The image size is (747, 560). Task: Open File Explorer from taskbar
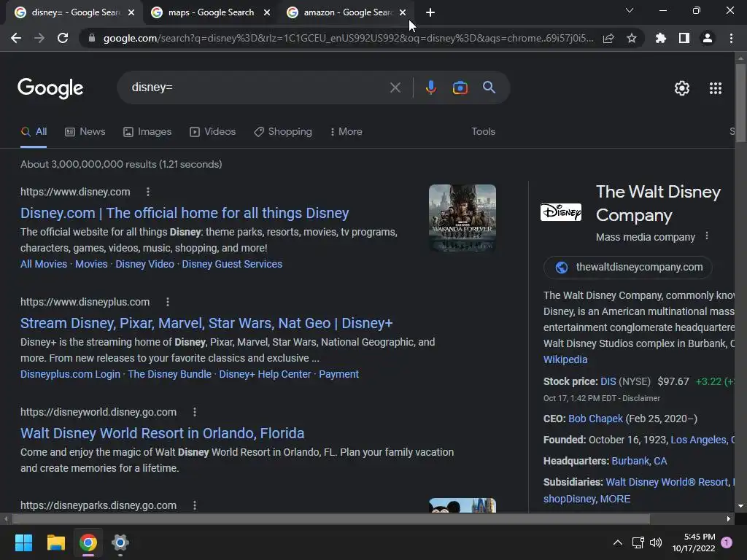55,542
